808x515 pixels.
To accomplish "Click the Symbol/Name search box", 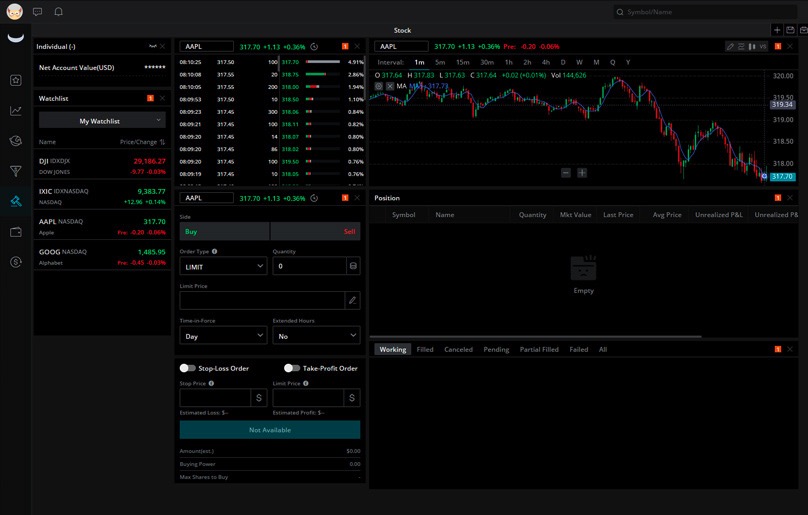I will (705, 12).
